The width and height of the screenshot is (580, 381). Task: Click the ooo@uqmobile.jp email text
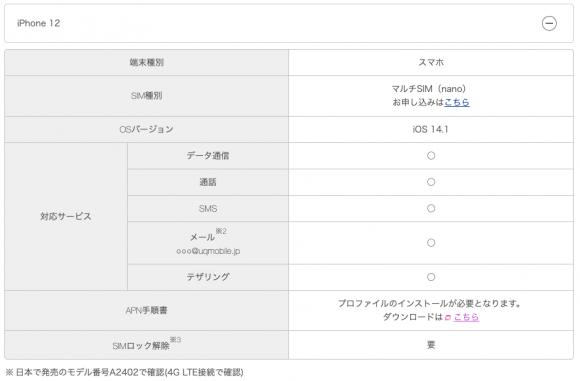[x=208, y=251]
